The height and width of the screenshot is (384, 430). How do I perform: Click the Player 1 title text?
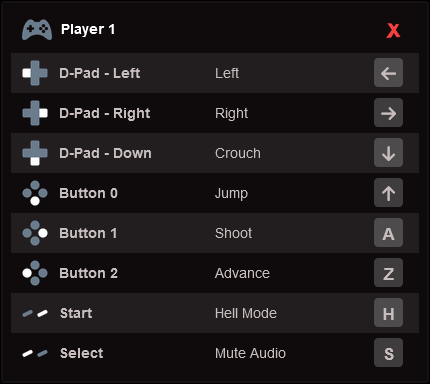88,29
